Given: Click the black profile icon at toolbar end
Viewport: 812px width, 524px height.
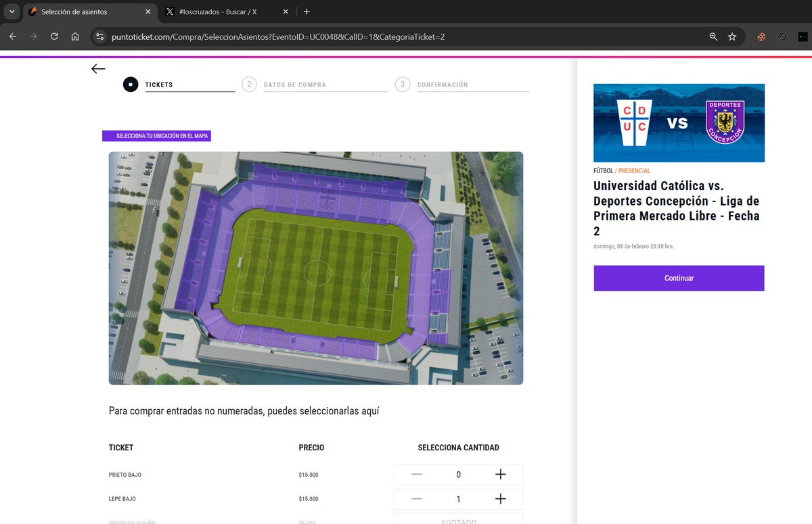Looking at the screenshot, I should 803,37.
